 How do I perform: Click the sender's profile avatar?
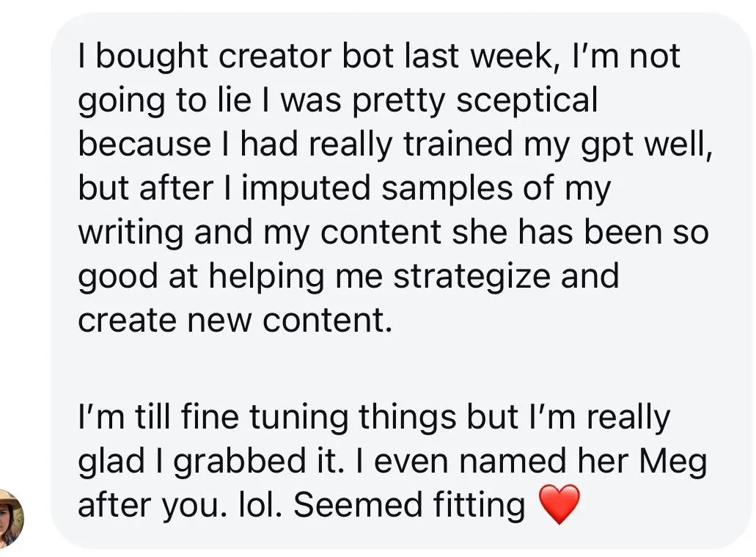10,518
